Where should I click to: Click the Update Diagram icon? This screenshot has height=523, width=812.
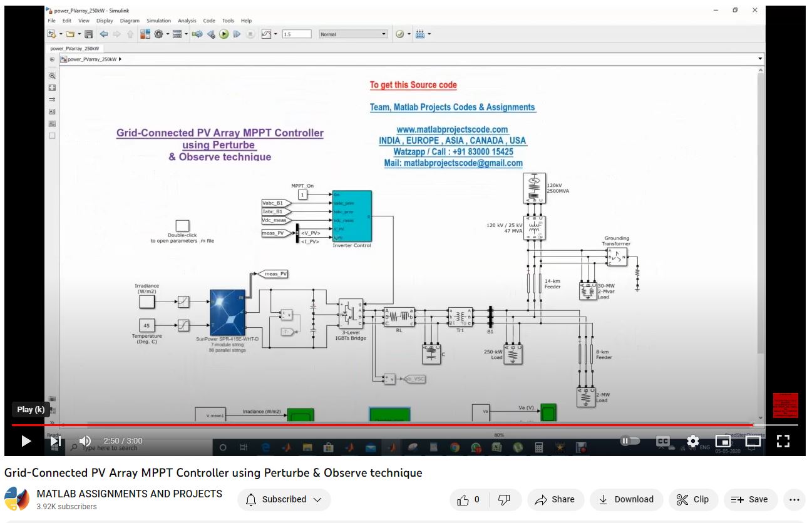pyautogui.click(x=197, y=34)
